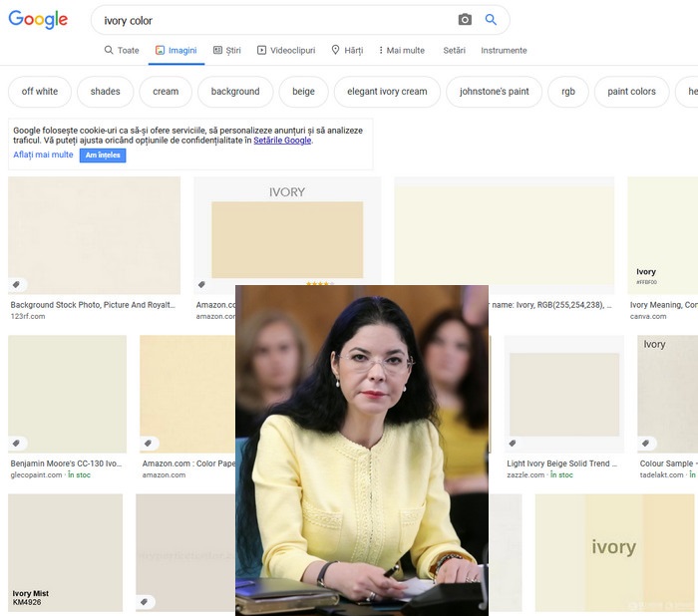698x616 pixels.
Task: Click the glecopaint.com source text
Action: coord(36,474)
